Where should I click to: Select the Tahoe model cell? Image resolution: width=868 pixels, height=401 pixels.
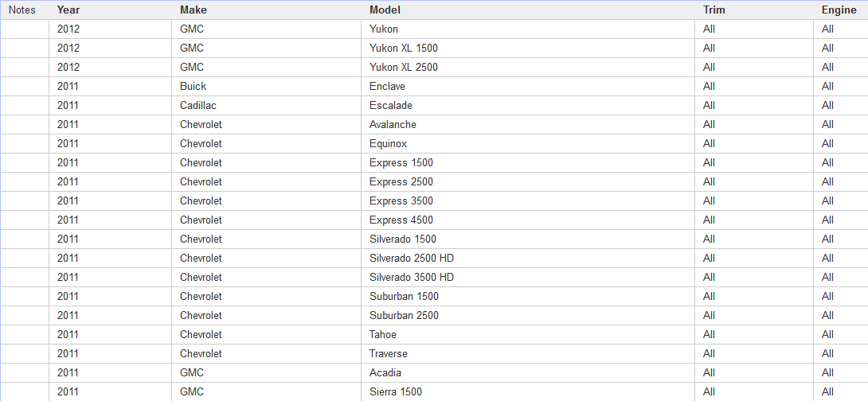pyautogui.click(x=382, y=334)
